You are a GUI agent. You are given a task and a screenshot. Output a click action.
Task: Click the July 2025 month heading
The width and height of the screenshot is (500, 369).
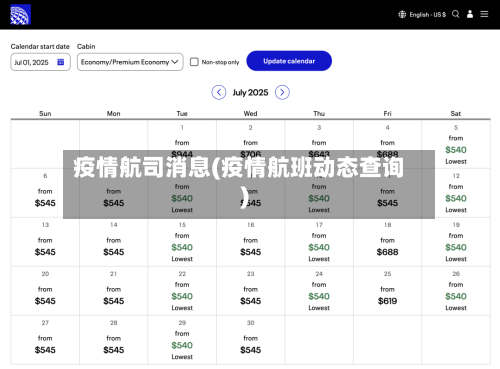coord(250,92)
